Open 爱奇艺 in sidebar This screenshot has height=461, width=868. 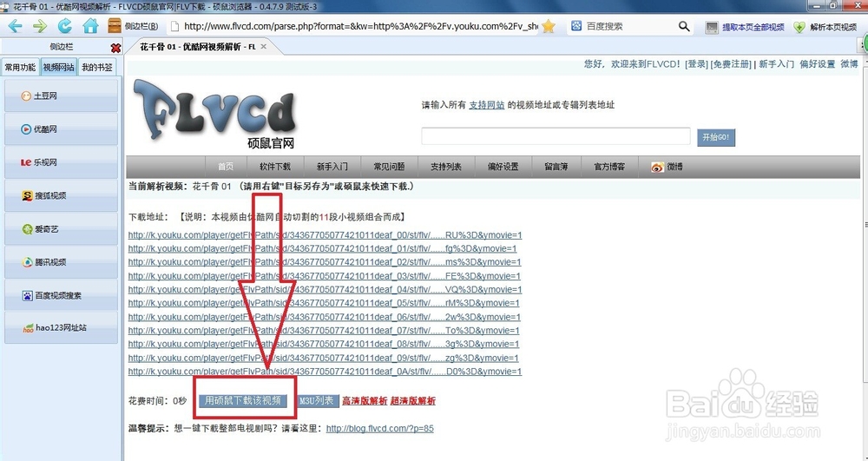61,228
